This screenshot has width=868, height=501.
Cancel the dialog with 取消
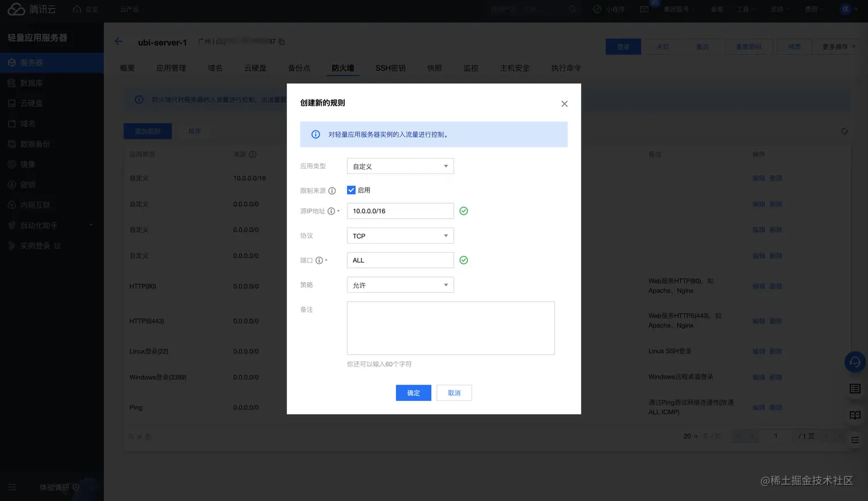(454, 393)
